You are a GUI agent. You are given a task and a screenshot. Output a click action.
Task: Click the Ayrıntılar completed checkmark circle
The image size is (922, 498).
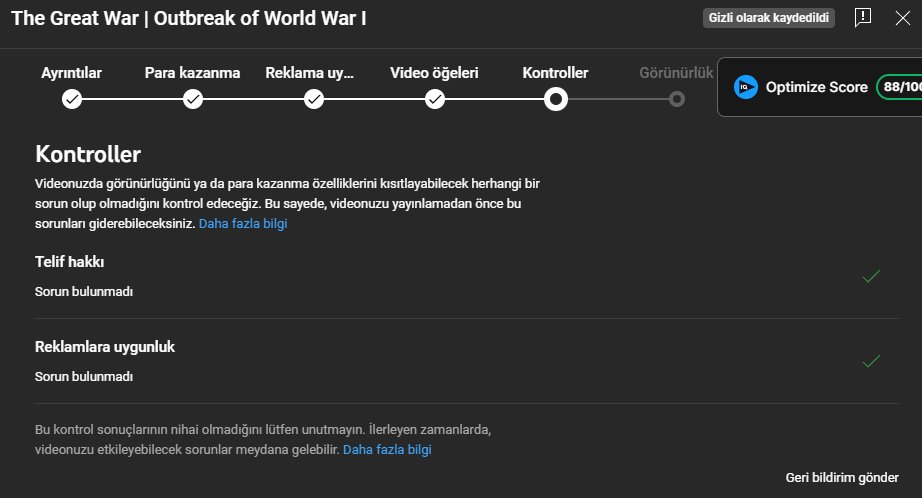click(x=72, y=99)
